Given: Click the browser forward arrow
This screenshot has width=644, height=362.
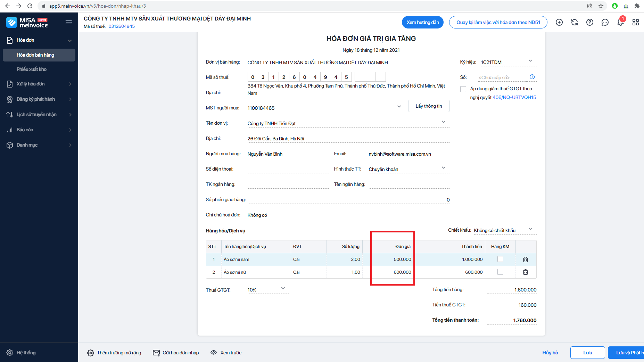Looking at the screenshot, I should tap(19, 6).
